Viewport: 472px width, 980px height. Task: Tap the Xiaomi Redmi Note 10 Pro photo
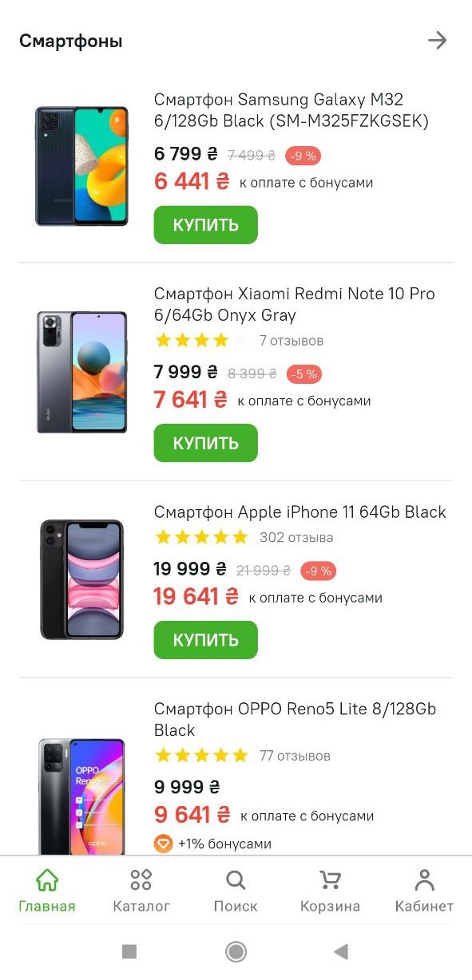coord(81,373)
